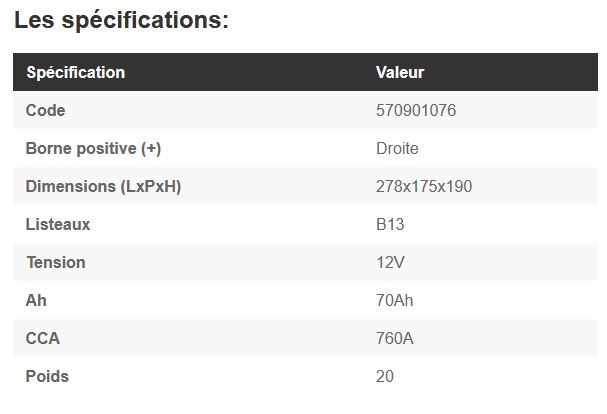The height and width of the screenshot is (414, 607).
Task: Click the 'Ah' row label
Action: coord(36,300)
